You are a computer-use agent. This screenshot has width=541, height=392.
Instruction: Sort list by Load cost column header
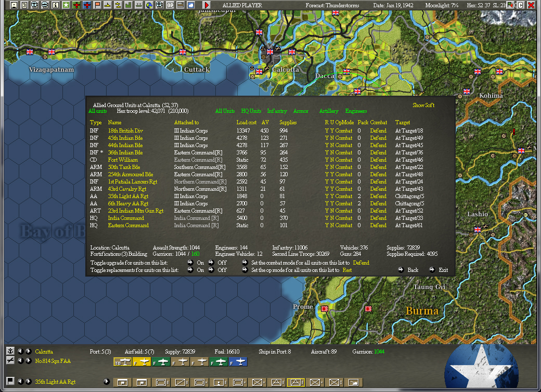pos(247,122)
